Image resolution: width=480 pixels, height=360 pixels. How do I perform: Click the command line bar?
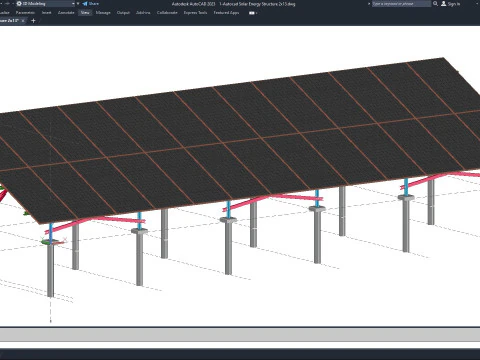tap(240, 335)
